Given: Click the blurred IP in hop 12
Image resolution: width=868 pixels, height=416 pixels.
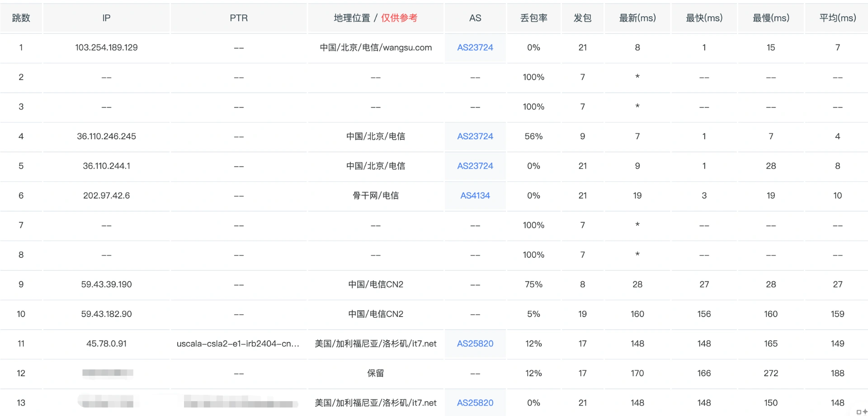Looking at the screenshot, I should (x=108, y=373).
